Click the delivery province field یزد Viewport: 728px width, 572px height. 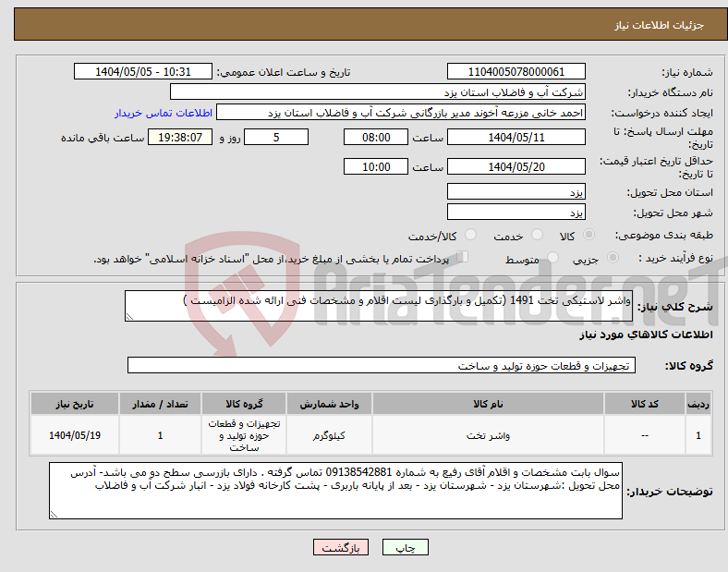click(x=516, y=192)
